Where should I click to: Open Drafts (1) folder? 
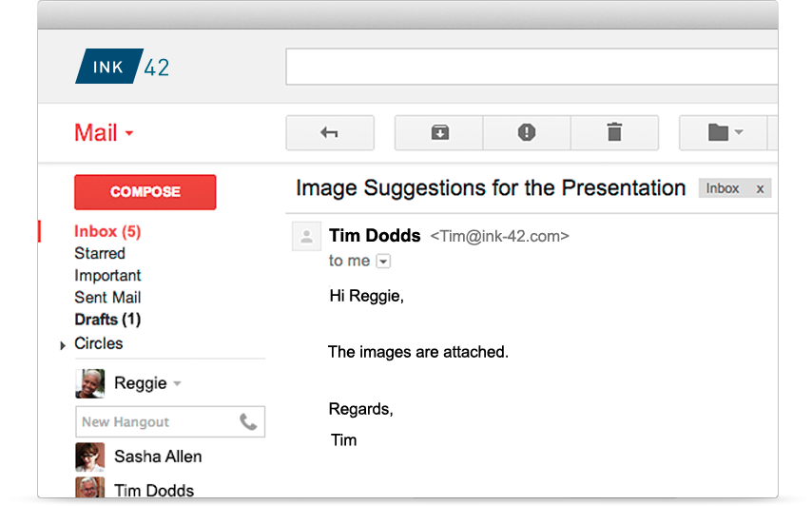click(x=107, y=320)
